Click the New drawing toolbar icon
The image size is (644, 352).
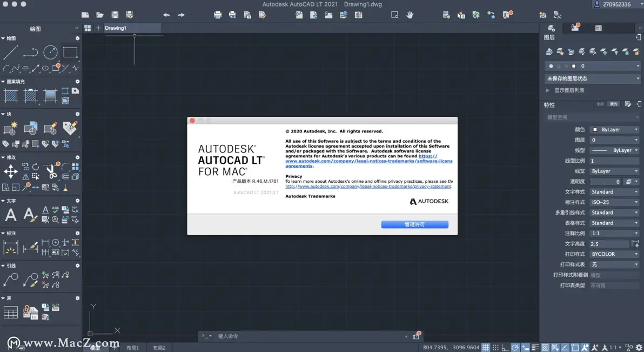(x=85, y=15)
